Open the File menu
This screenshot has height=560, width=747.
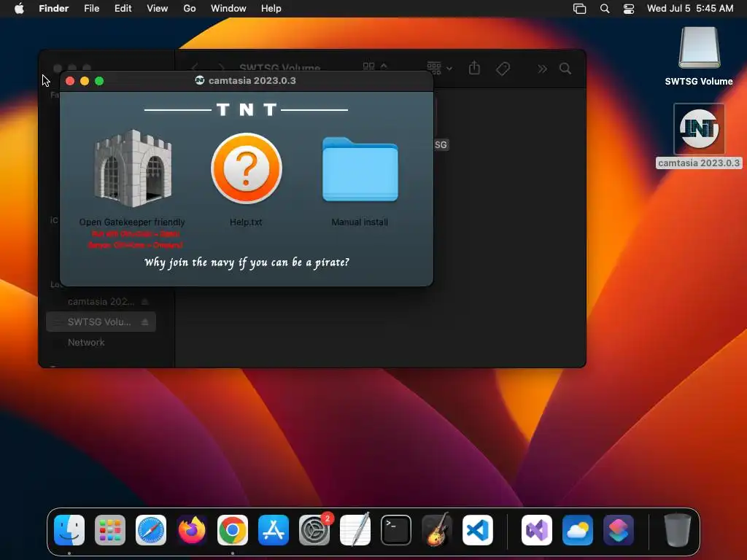click(x=91, y=9)
